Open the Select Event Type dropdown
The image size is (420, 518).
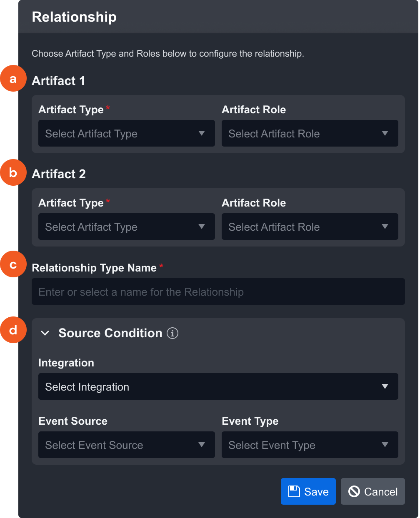[x=310, y=445]
